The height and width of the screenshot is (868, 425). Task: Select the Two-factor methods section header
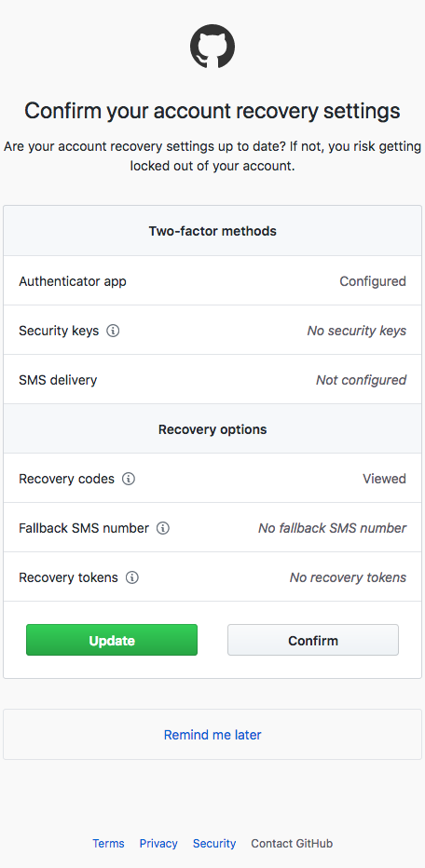(x=212, y=231)
